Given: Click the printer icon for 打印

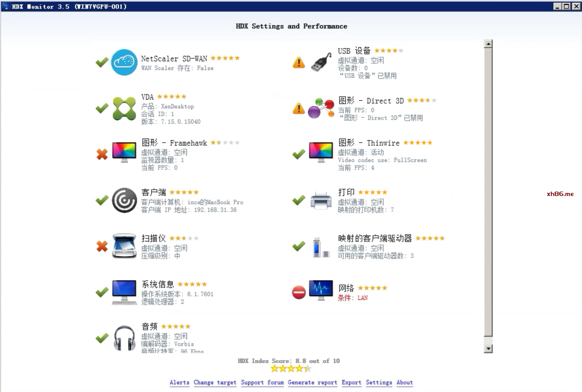Looking at the screenshot, I should coord(321,200).
